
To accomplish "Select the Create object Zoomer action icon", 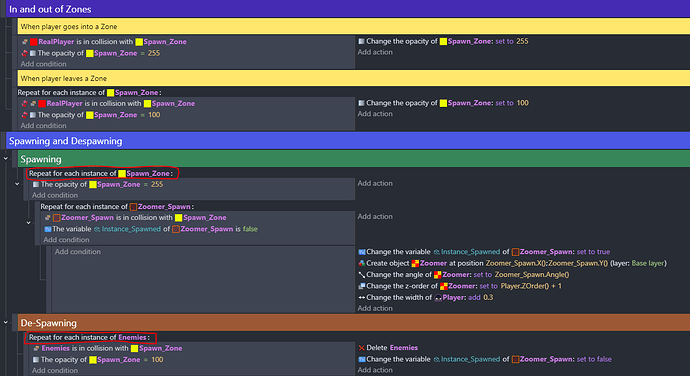I will click(x=362, y=263).
